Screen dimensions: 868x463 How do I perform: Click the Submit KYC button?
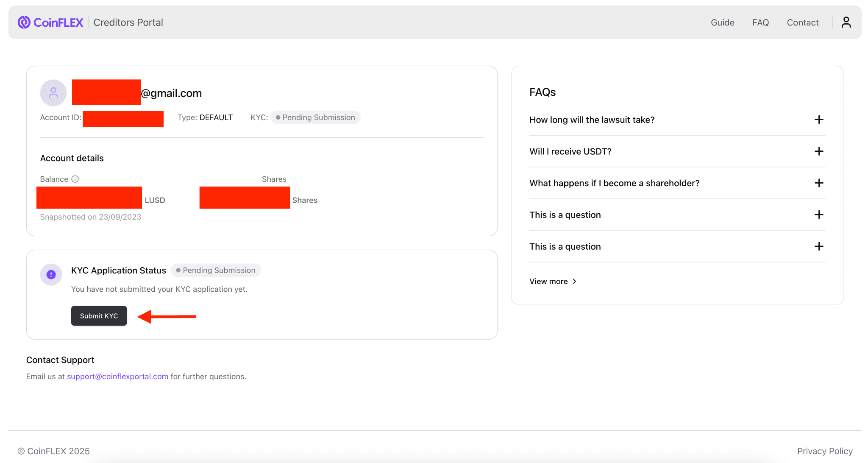[99, 316]
